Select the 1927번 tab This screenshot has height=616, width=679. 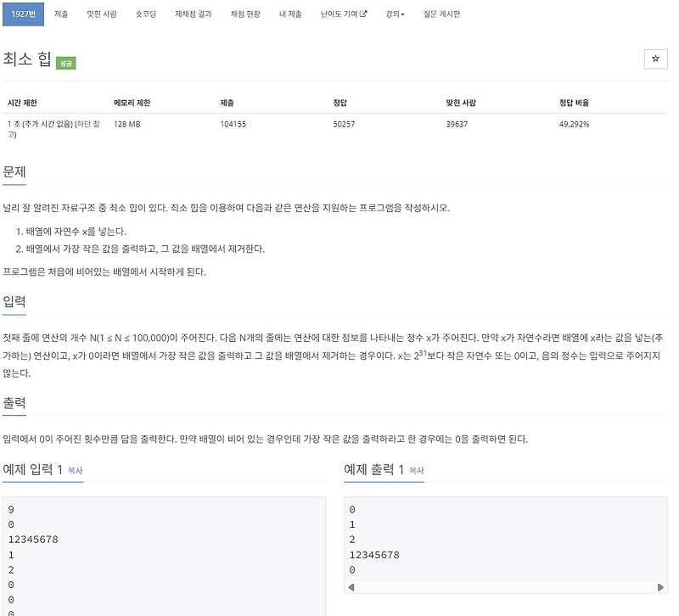(24, 14)
